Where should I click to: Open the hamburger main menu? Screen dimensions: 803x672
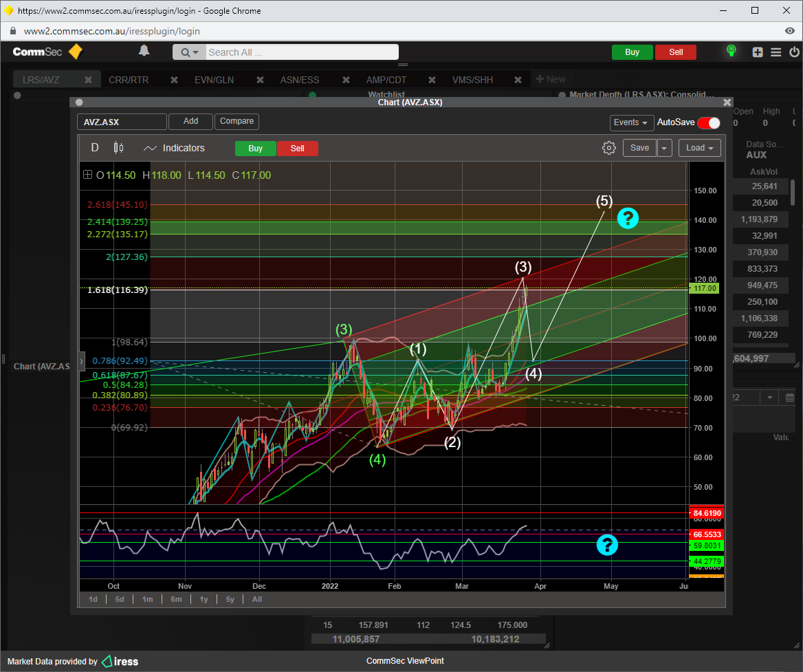tap(776, 52)
